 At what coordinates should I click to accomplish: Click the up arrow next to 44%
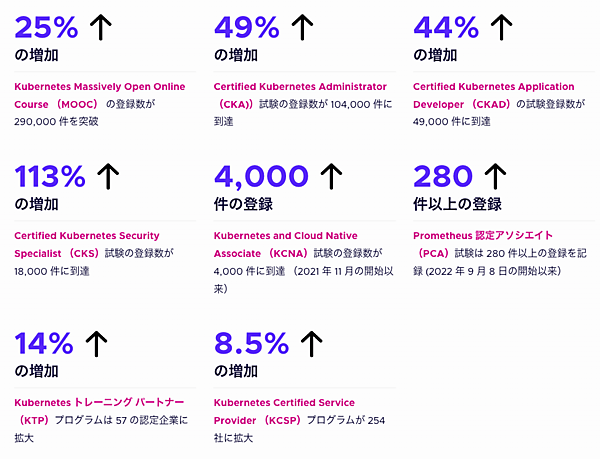(500, 28)
